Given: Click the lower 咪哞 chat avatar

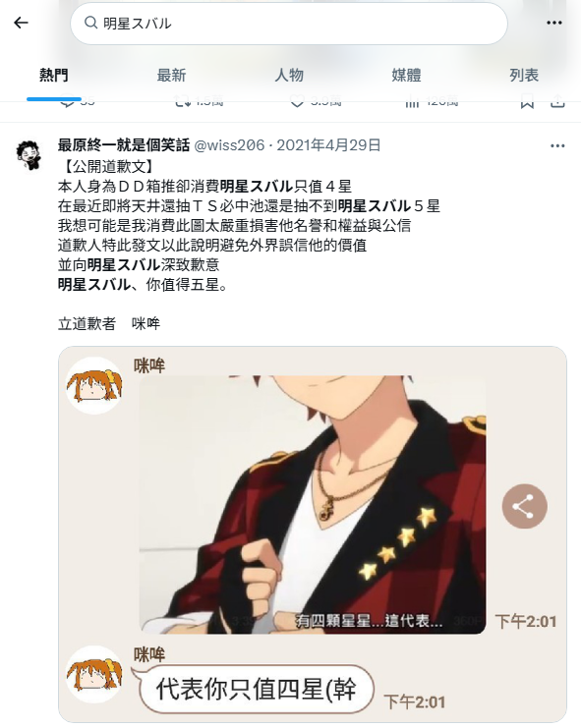Looking at the screenshot, I should pos(94,674).
